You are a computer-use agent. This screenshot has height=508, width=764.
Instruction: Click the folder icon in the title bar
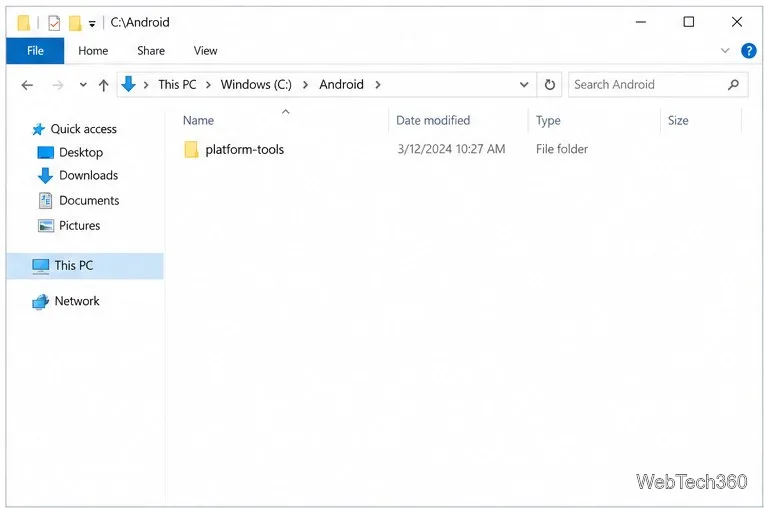(23, 22)
